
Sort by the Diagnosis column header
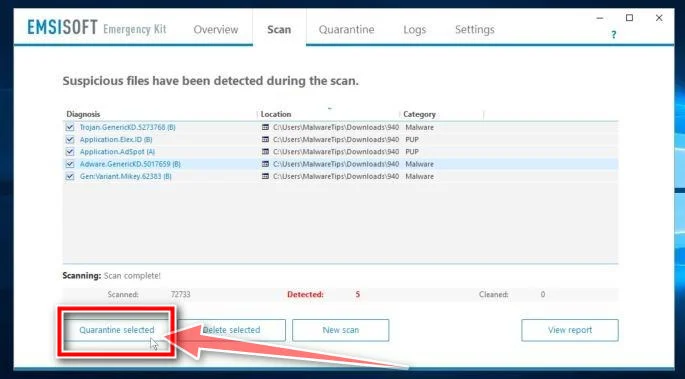83,114
